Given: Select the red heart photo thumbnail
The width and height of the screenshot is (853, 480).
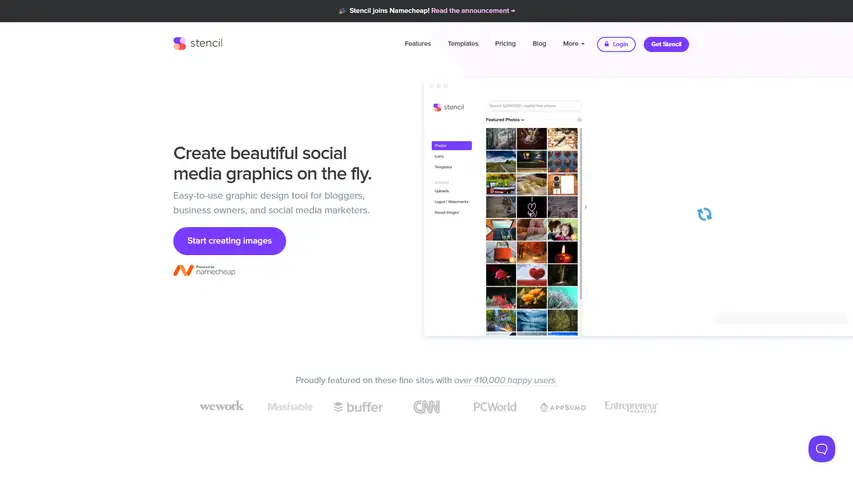Looking at the screenshot, I should [531, 275].
